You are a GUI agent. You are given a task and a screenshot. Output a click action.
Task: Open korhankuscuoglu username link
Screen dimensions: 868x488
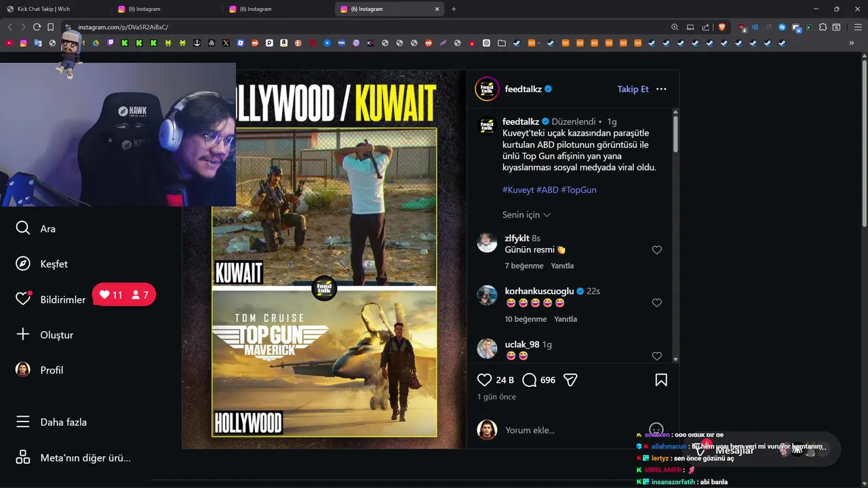click(x=539, y=291)
